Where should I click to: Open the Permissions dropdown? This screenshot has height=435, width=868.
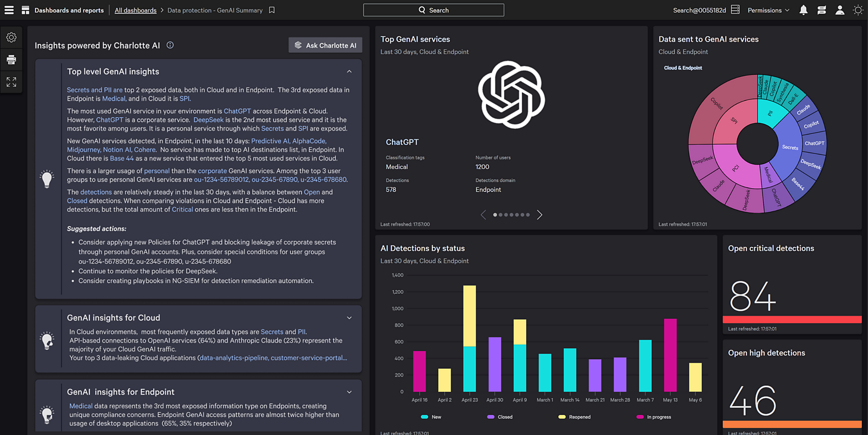(768, 10)
